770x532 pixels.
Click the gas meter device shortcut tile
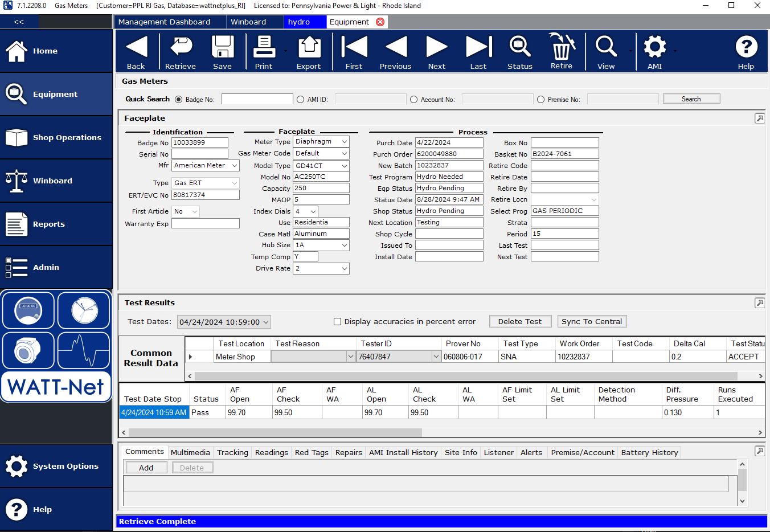28,350
